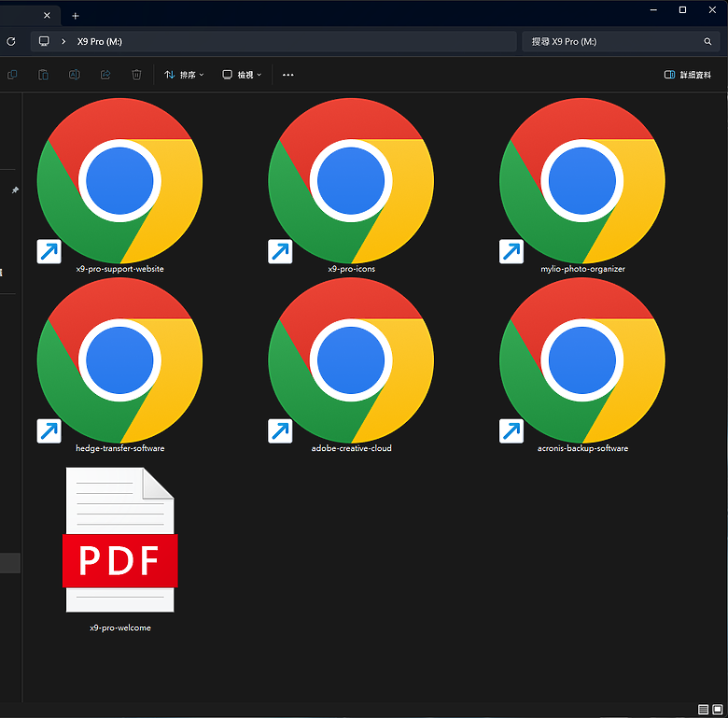The width and height of the screenshot is (728, 718).
Task: Select the hedge-transfer-software shortcut icon
Action: pyautogui.click(x=119, y=360)
